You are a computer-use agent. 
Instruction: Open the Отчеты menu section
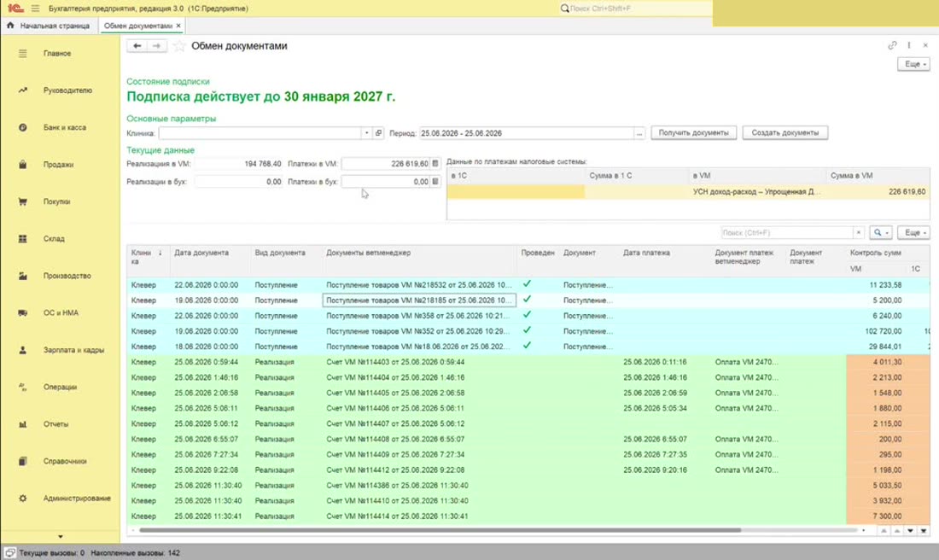pos(55,424)
